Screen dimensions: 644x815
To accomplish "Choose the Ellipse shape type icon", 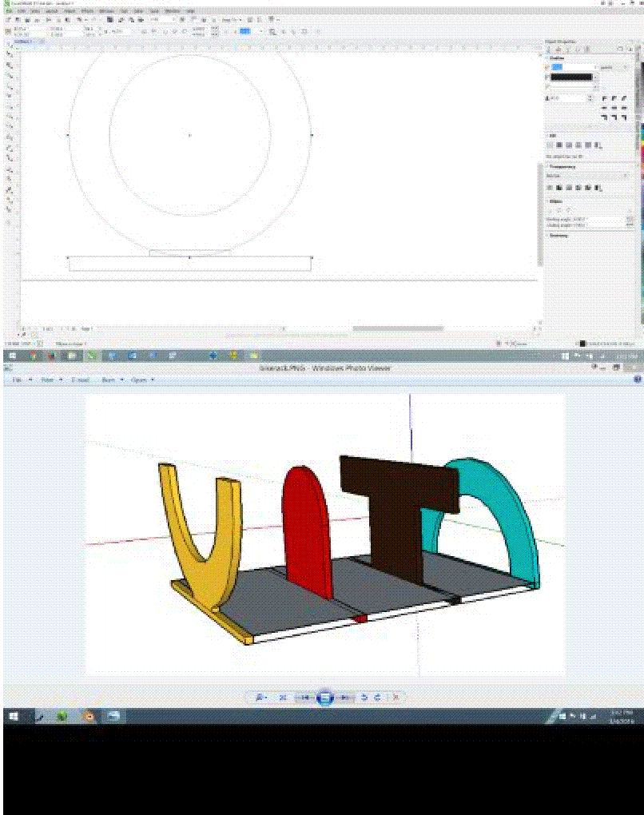I will point(551,210).
